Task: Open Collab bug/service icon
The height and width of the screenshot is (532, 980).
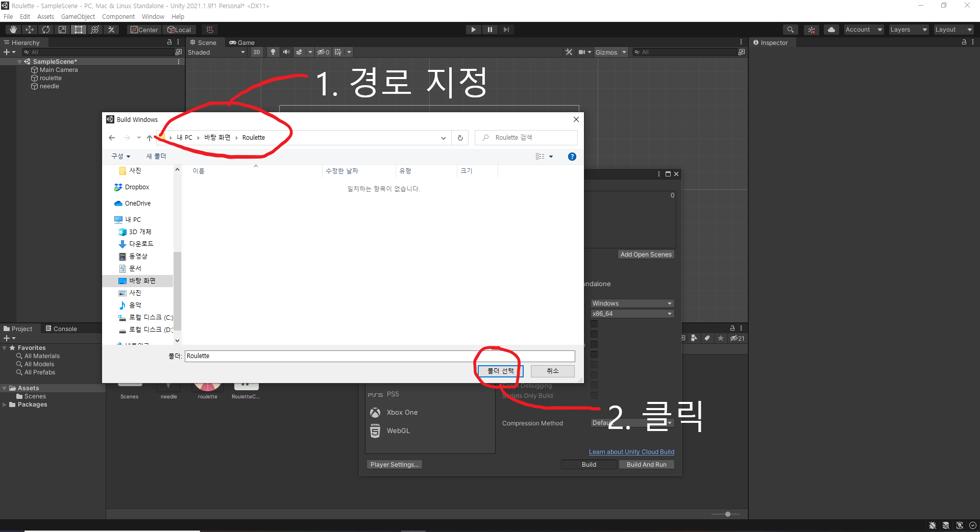Action: (x=812, y=30)
